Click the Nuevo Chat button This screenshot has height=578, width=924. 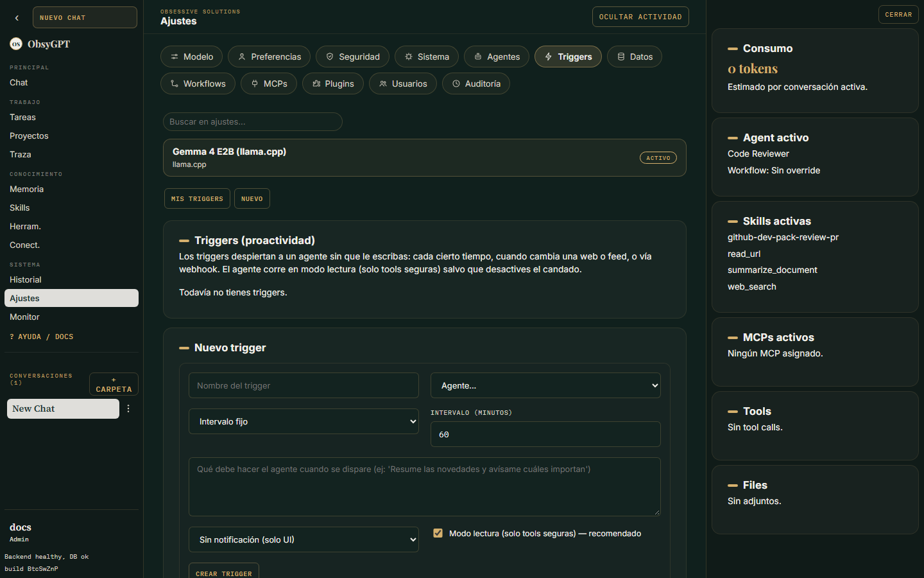click(x=85, y=17)
